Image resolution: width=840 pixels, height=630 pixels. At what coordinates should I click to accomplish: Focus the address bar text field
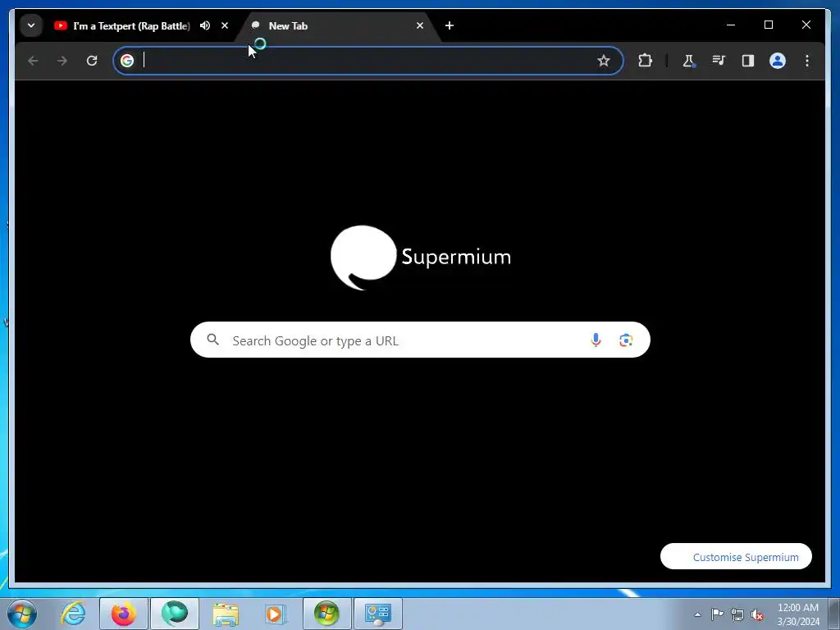tap(367, 61)
